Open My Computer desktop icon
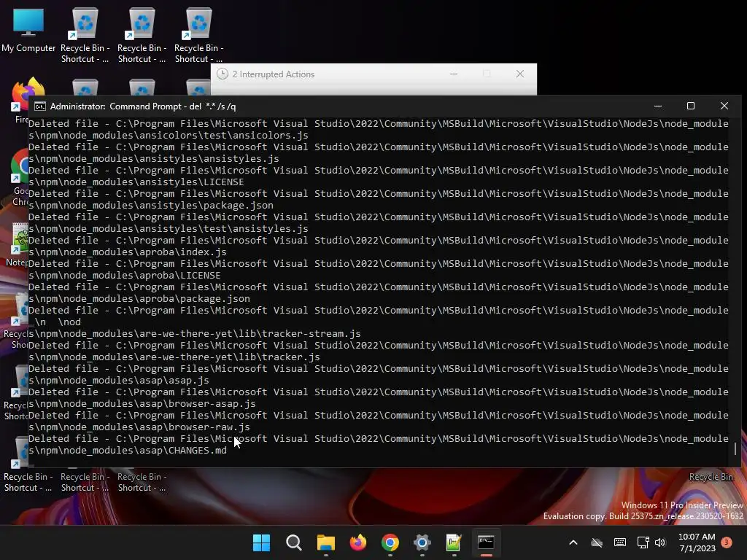747x560 pixels. pyautogui.click(x=28, y=29)
